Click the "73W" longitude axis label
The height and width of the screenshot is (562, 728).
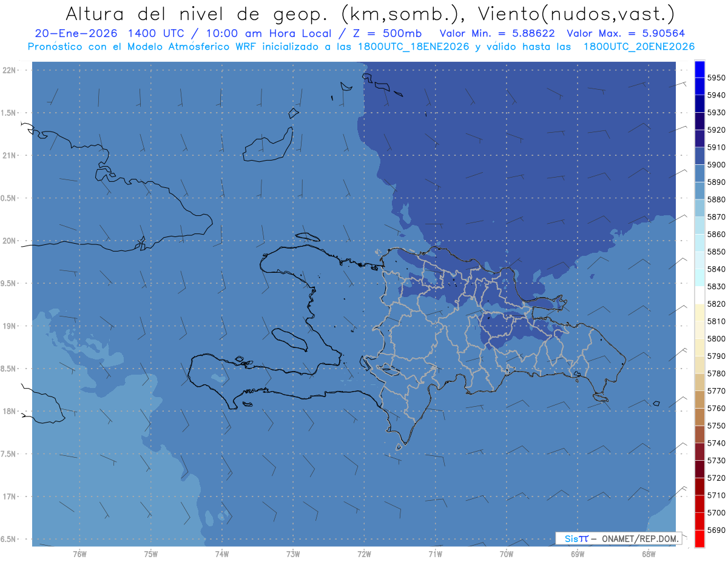(293, 554)
